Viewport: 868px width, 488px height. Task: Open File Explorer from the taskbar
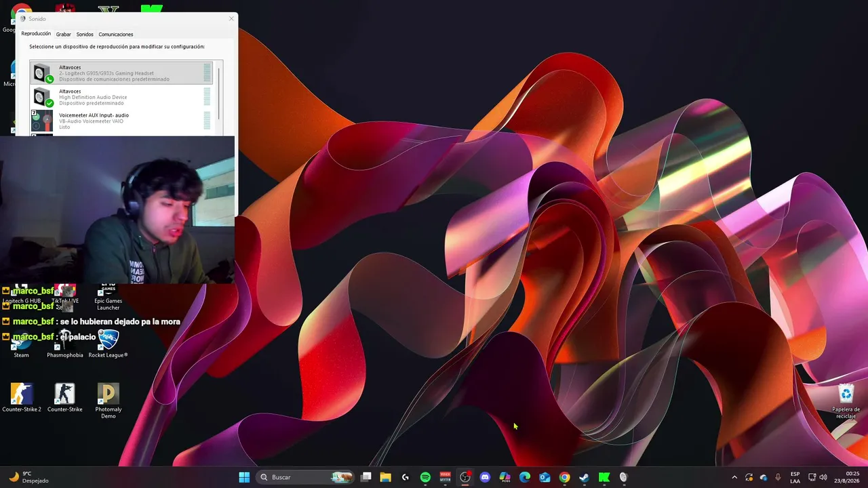click(x=385, y=477)
